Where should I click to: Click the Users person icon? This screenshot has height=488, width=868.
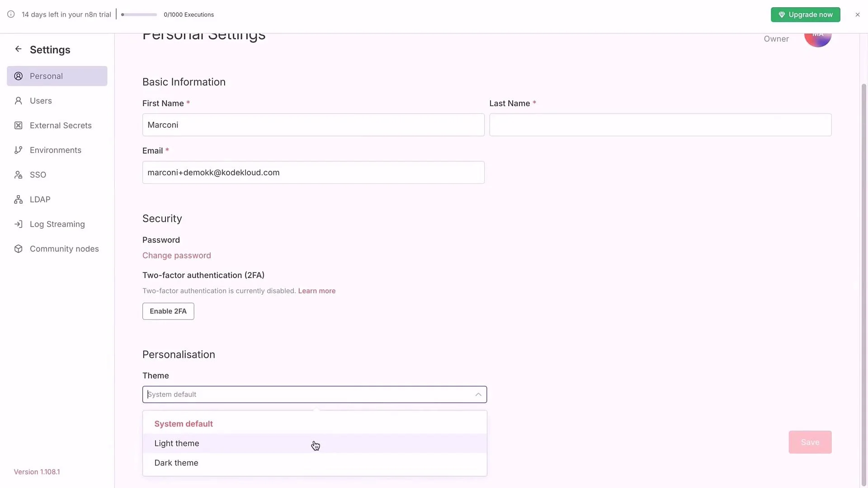18,101
